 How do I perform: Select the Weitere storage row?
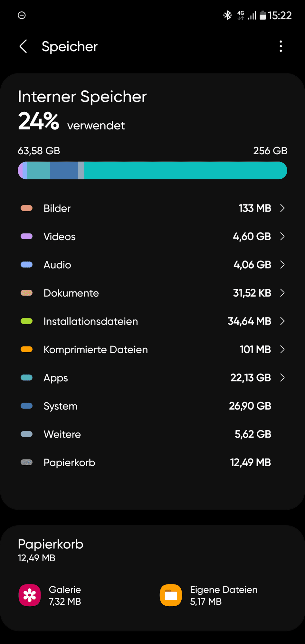coord(152,434)
